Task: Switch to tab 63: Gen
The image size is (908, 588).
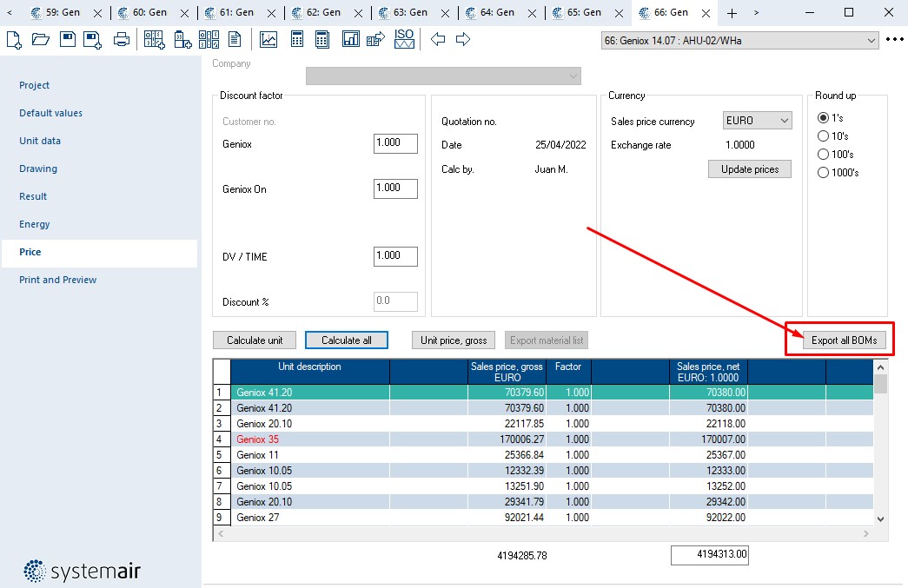Action: [410, 13]
